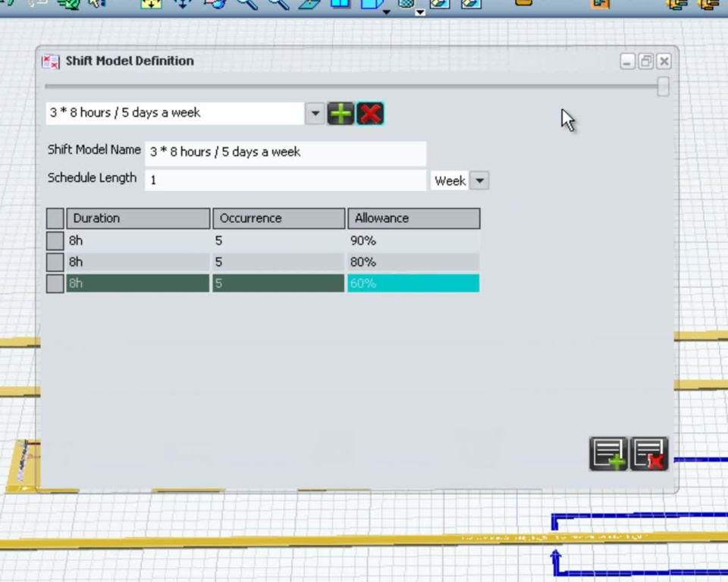The height and width of the screenshot is (582, 728).
Task: Add a new shift row at bottom right
Action: [608, 454]
